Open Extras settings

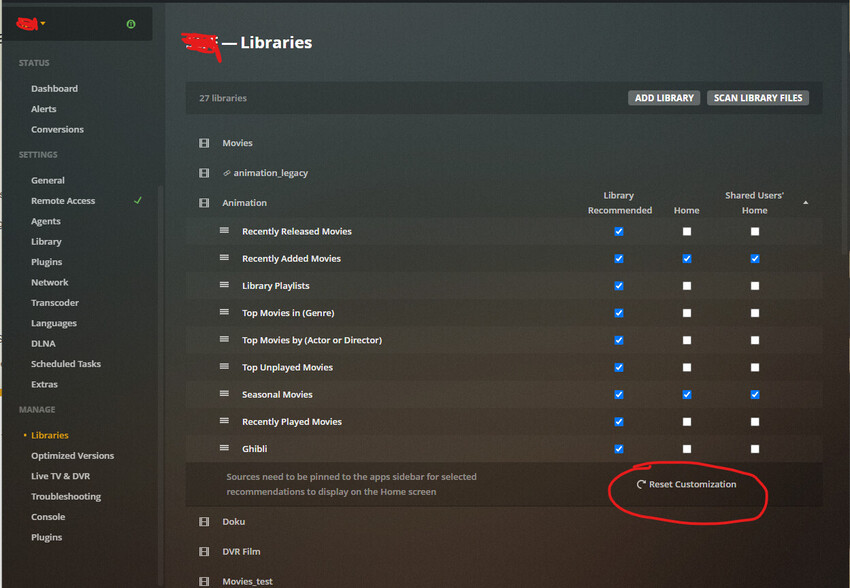tap(44, 384)
